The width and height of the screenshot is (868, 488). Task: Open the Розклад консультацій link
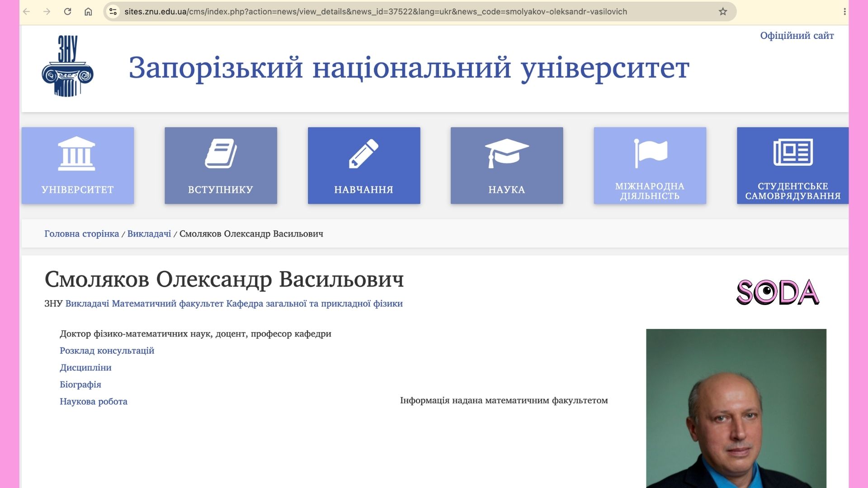click(107, 351)
